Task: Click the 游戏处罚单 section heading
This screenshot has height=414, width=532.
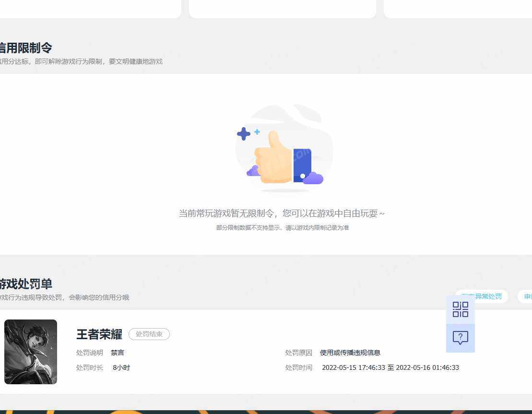Action: coord(26,284)
